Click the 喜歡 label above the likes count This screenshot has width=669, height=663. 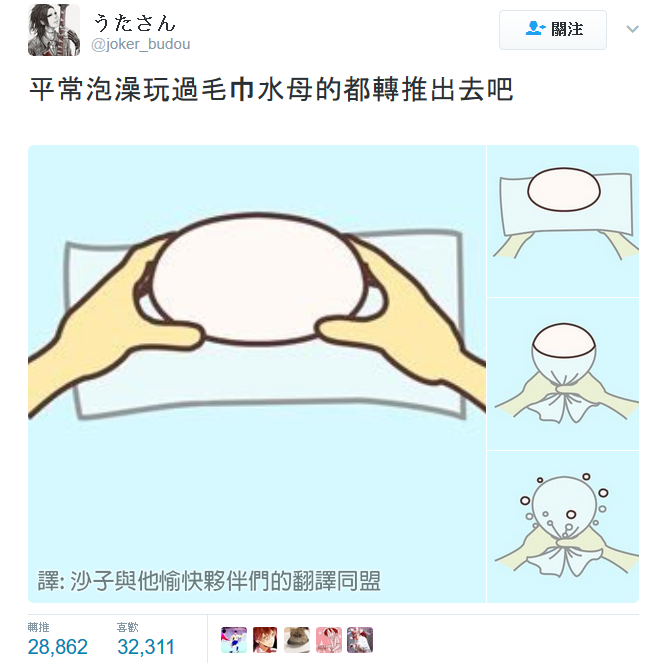coord(128,627)
